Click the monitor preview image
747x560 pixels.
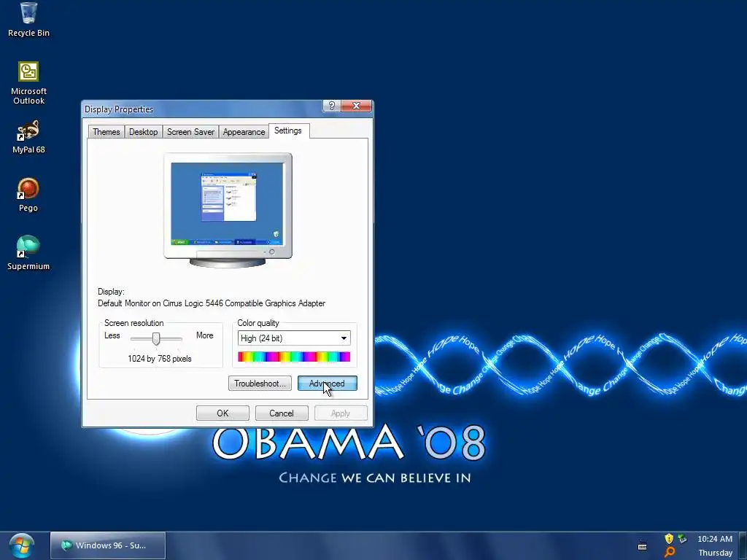click(x=228, y=210)
